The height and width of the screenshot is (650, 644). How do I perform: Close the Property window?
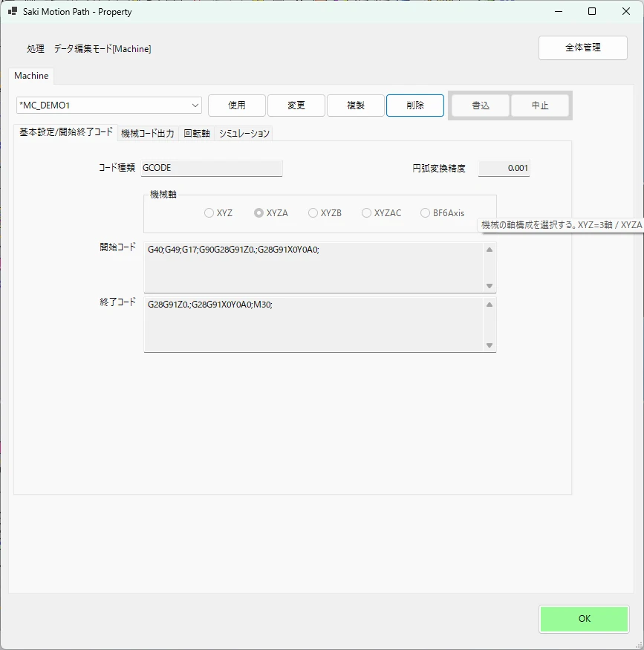626,12
